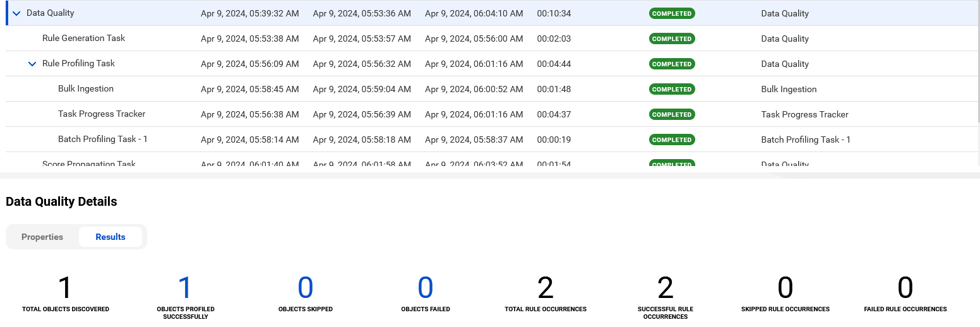Click the Batch Profiling Task - 1 type cell
980x327 pixels.
click(x=806, y=140)
